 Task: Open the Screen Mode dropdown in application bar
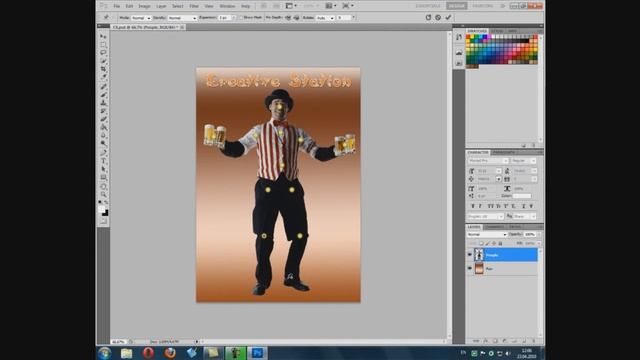click(348, 6)
